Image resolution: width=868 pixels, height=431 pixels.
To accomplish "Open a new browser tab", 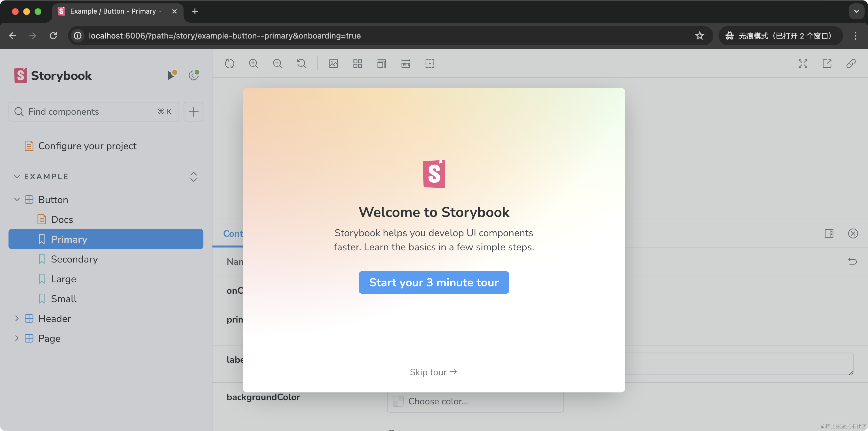I will [x=194, y=11].
